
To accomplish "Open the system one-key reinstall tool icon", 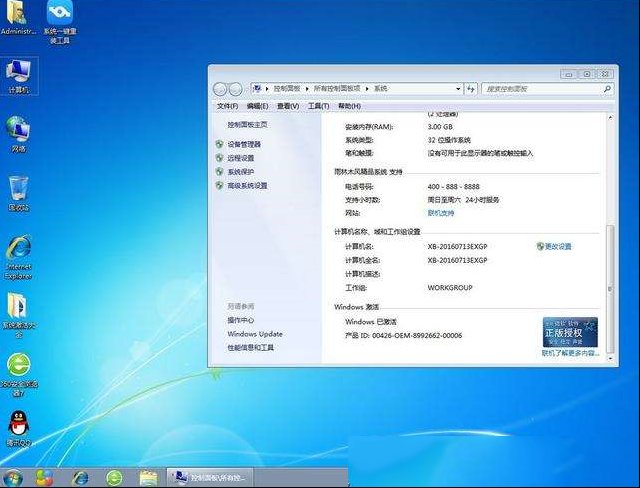I will 60,22.
